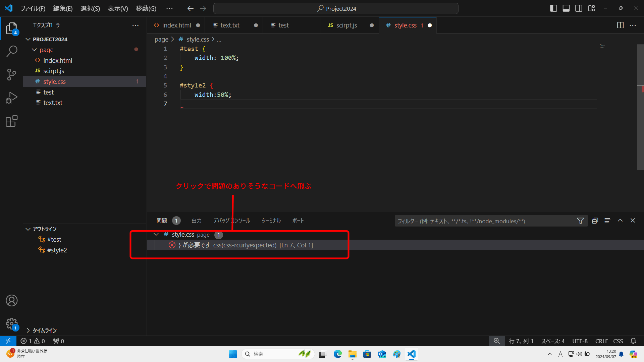This screenshot has height=362, width=644.
Task: Open the 選択(S) menu
Action: coord(90,8)
